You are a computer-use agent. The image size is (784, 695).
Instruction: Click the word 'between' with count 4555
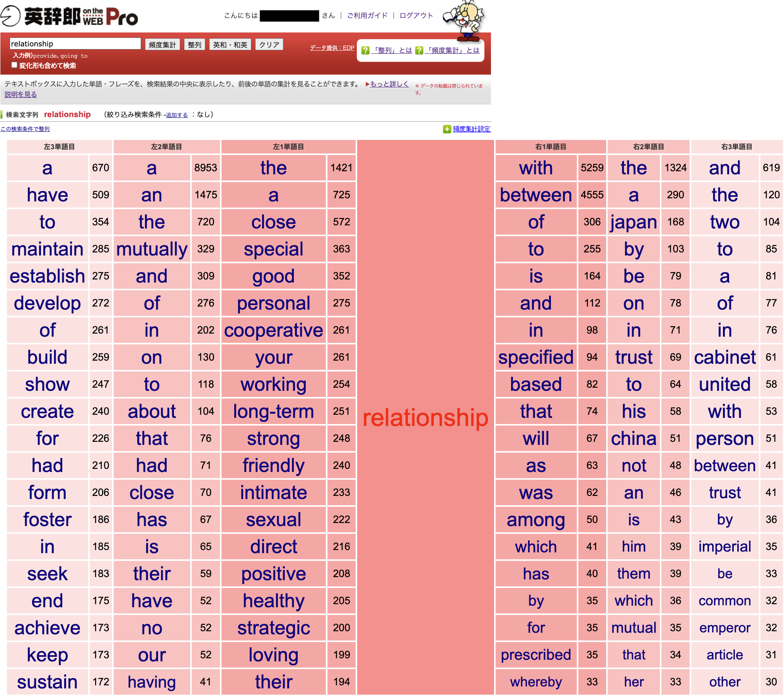536,195
